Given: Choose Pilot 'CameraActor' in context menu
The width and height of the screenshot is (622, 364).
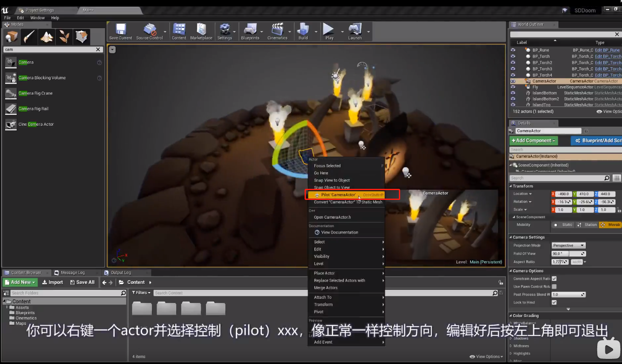Looking at the screenshot, I should click(346, 195).
